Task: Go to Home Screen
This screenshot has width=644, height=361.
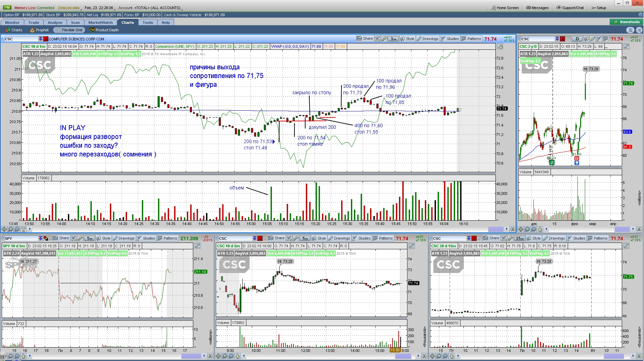Action: point(505,8)
